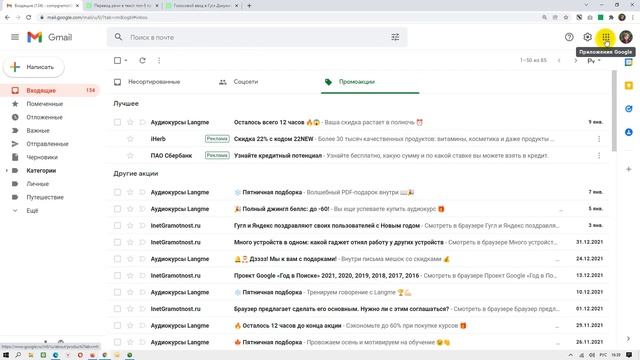Refresh the inbox
Image resolution: width=640 pixels, height=360 pixels.
point(142,60)
